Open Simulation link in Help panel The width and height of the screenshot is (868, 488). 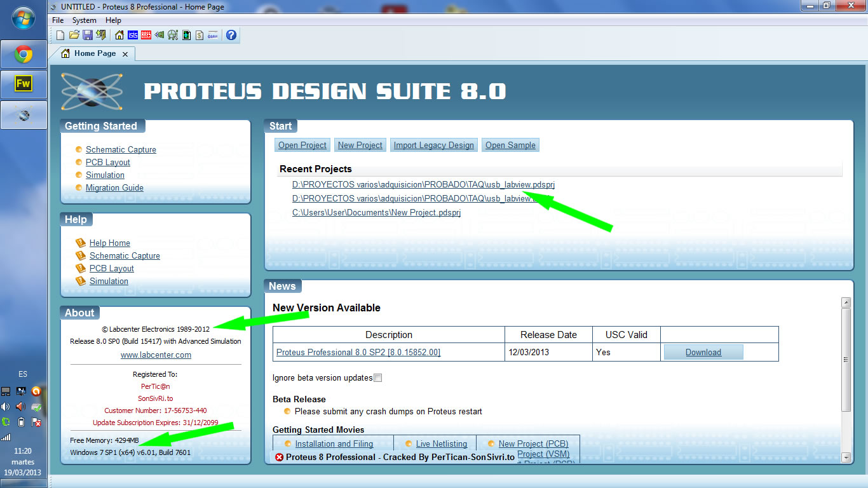tap(109, 281)
